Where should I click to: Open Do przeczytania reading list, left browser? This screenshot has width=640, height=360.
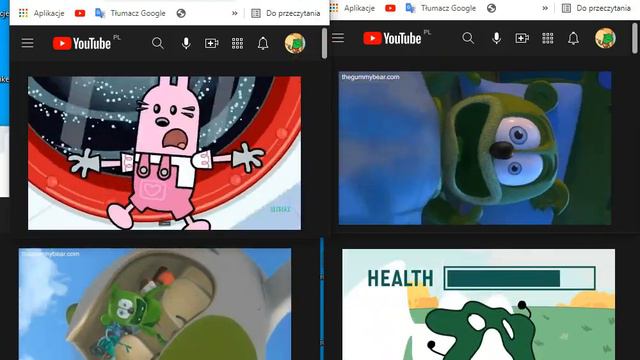[x=285, y=13]
